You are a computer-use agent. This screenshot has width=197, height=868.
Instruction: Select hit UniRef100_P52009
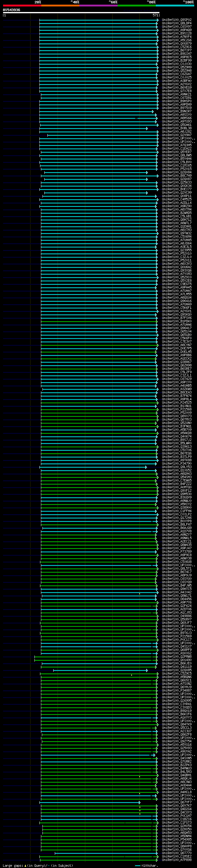coord(176,412)
